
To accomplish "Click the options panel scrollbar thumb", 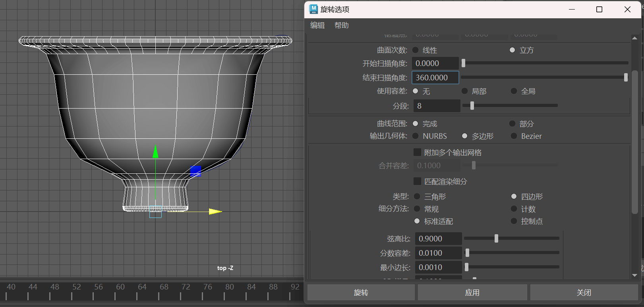I will 634,142.
